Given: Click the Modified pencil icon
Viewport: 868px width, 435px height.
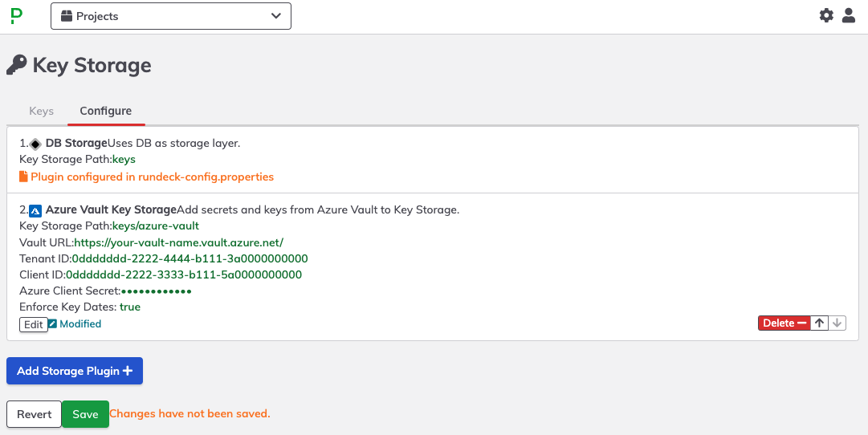Looking at the screenshot, I should [x=52, y=323].
